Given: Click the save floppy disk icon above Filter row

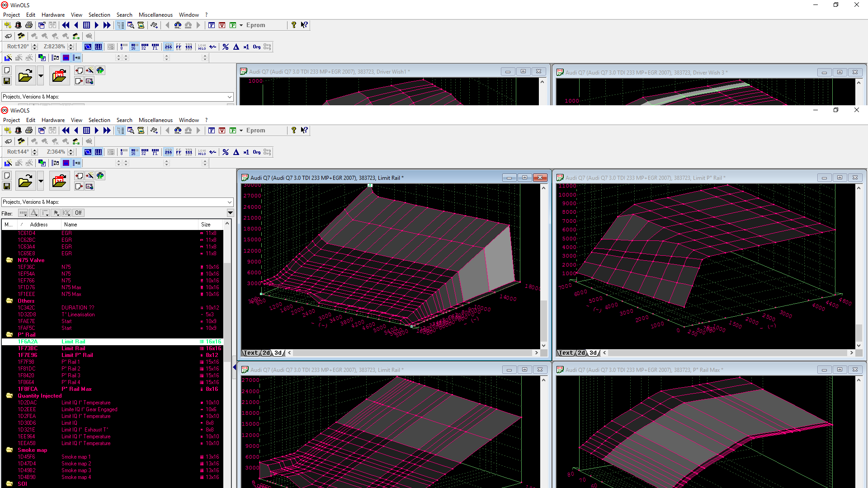Looking at the screenshot, I should click(7, 186).
